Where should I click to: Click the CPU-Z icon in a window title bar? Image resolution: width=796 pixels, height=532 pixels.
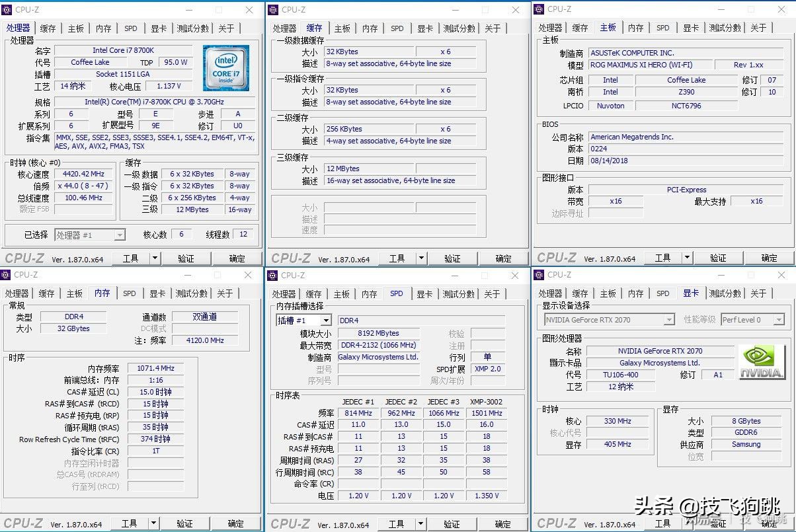(x=8, y=9)
